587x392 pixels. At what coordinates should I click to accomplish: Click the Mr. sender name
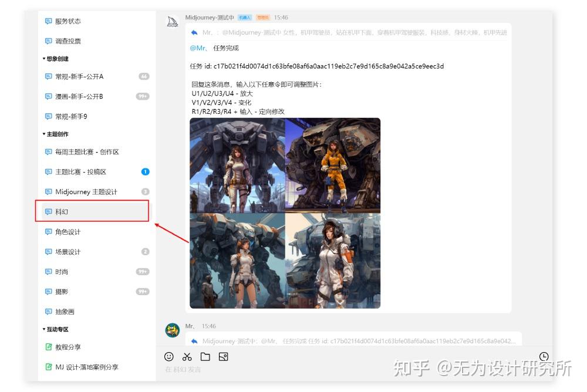(190, 326)
